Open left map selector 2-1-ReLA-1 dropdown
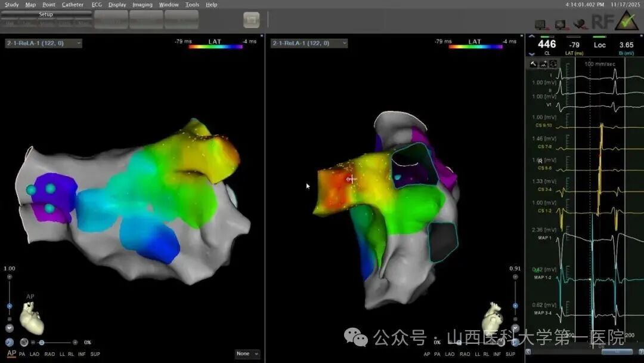 [44, 43]
